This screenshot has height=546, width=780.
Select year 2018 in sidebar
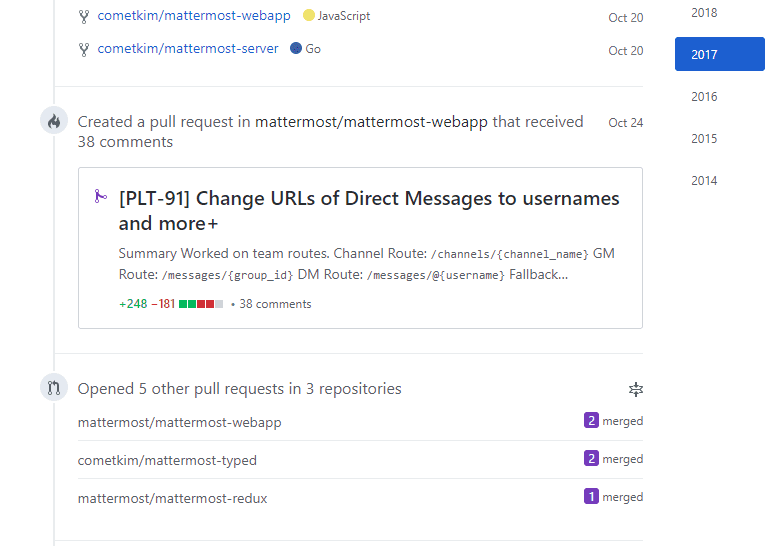pyautogui.click(x=704, y=13)
